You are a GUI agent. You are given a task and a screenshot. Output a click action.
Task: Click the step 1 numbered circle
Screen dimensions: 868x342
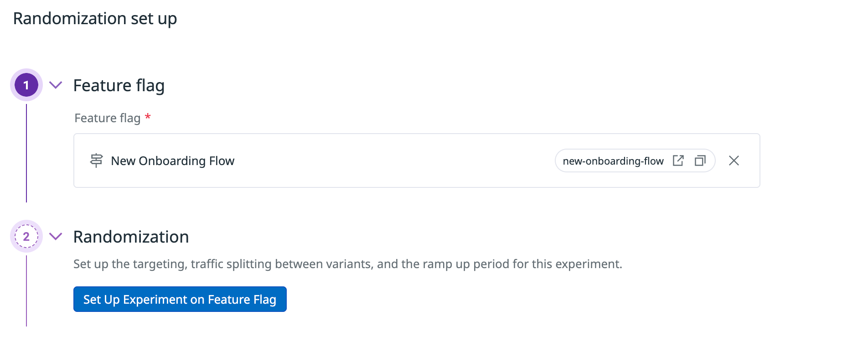click(26, 85)
